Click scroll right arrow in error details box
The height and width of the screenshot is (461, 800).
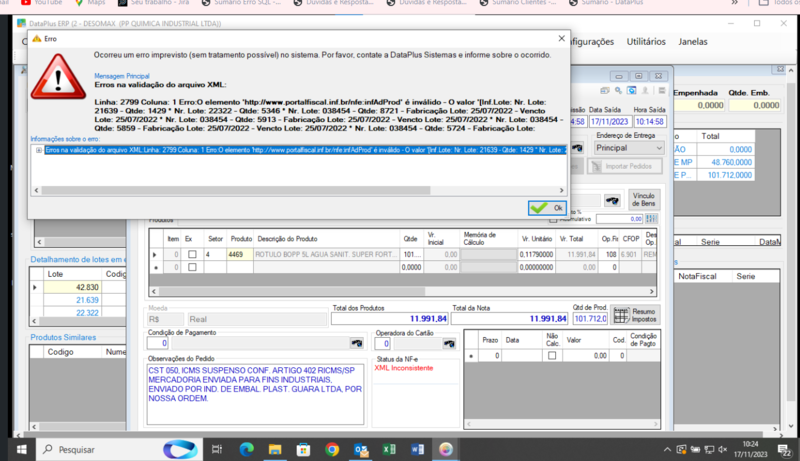click(561, 190)
